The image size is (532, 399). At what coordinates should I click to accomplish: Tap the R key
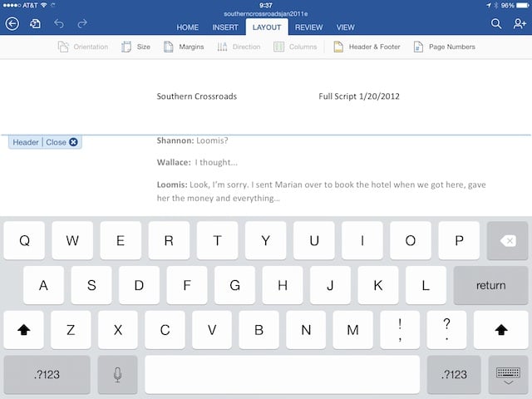169,240
